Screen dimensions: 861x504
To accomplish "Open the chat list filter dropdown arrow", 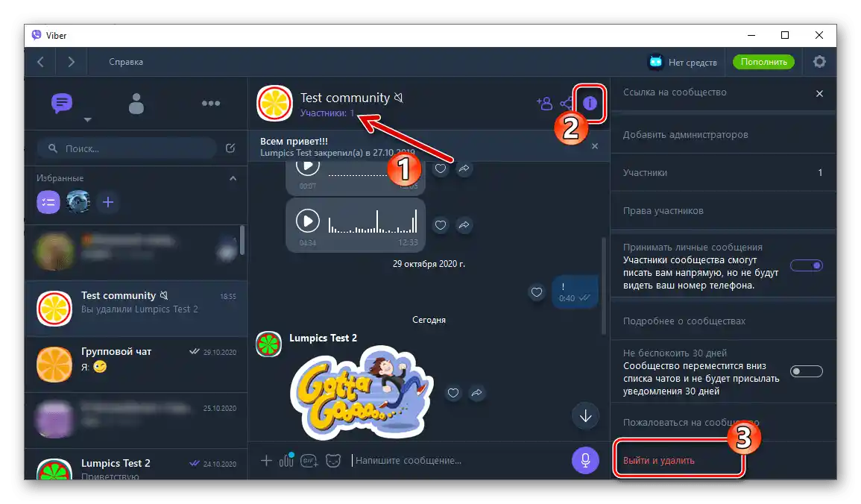I will click(x=87, y=121).
